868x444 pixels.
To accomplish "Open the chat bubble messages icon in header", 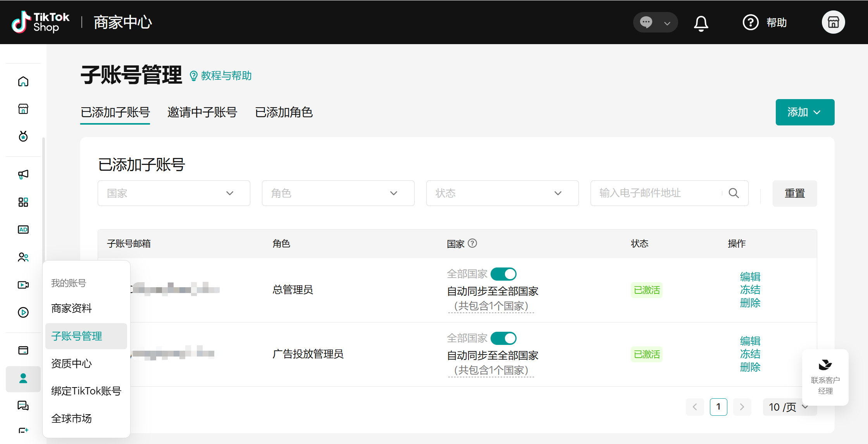I will pyautogui.click(x=646, y=22).
